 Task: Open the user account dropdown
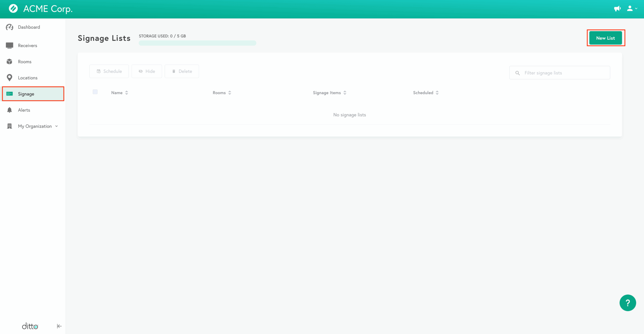pyautogui.click(x=632, y=9)
